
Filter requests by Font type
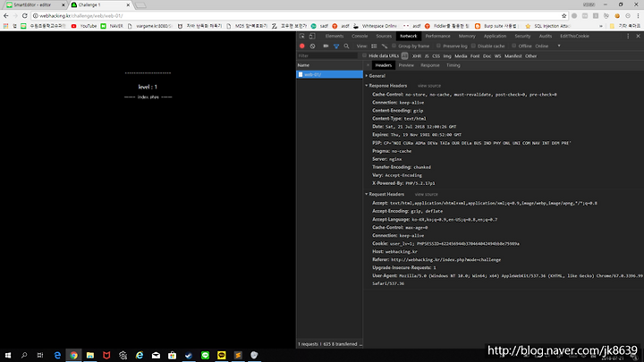[475, 56]
